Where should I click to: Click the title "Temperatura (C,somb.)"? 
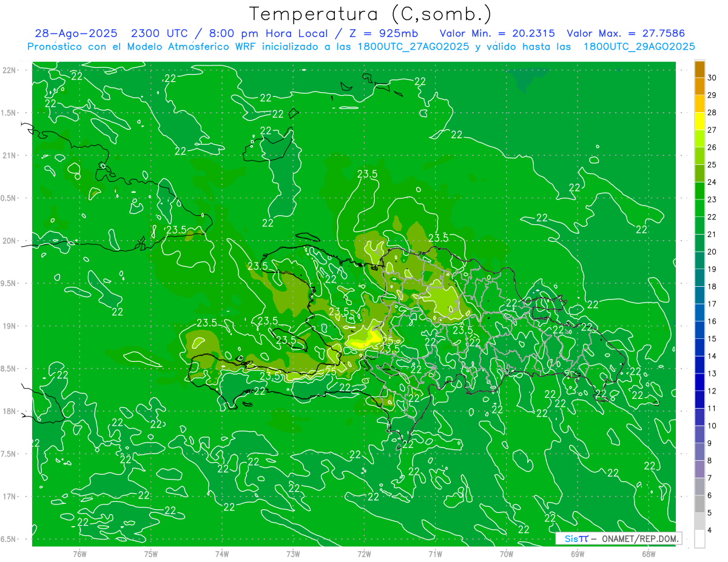coord(370,14)
